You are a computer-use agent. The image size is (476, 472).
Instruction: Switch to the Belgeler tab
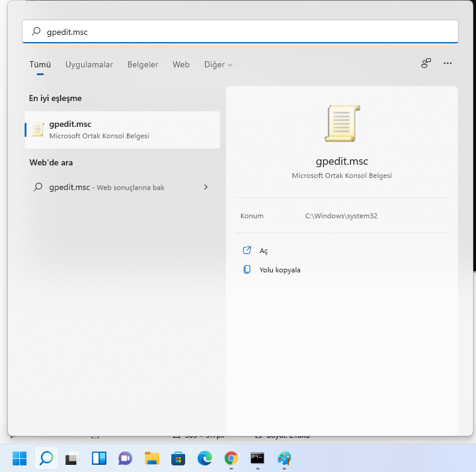[142, 65]
